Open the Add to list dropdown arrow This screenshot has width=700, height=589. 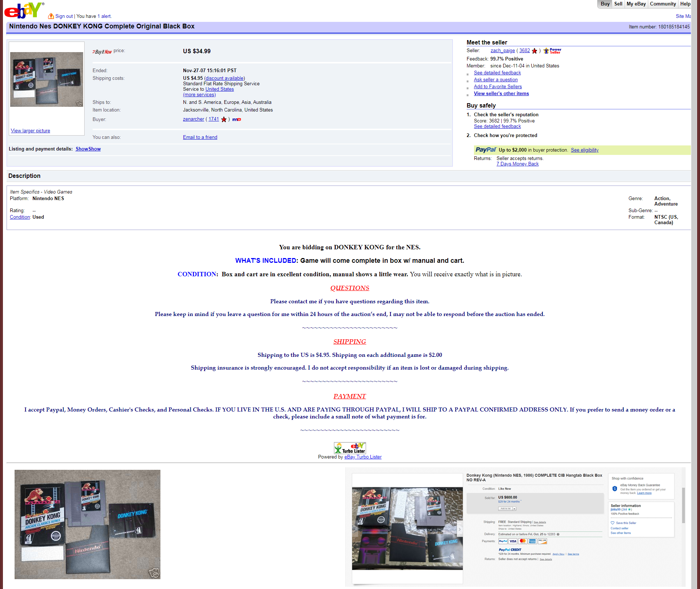tap(514, 508)
